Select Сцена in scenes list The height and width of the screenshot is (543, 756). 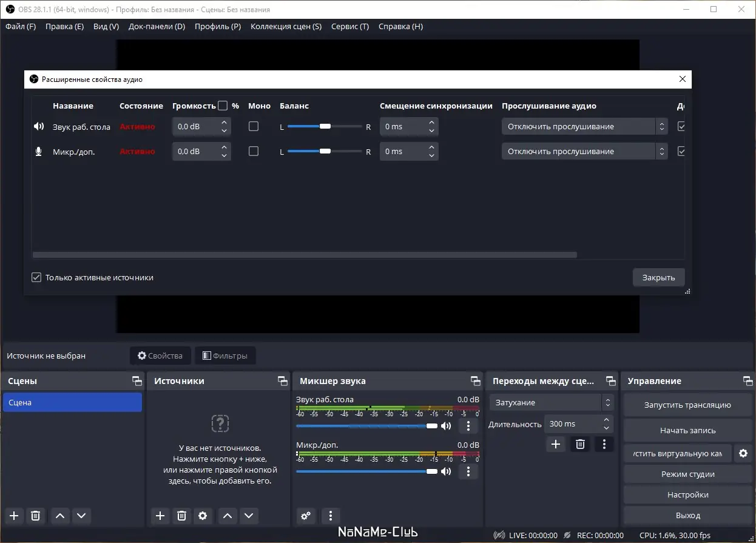[72, 402]
